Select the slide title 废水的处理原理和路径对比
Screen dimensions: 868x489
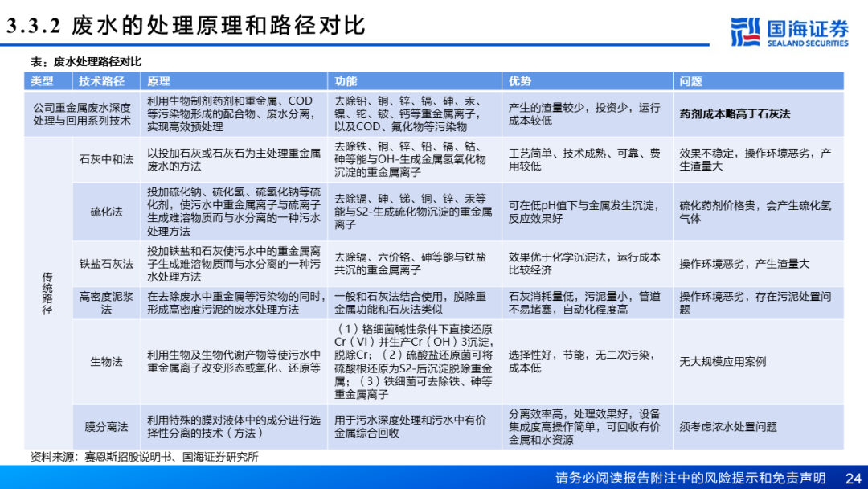219,26
